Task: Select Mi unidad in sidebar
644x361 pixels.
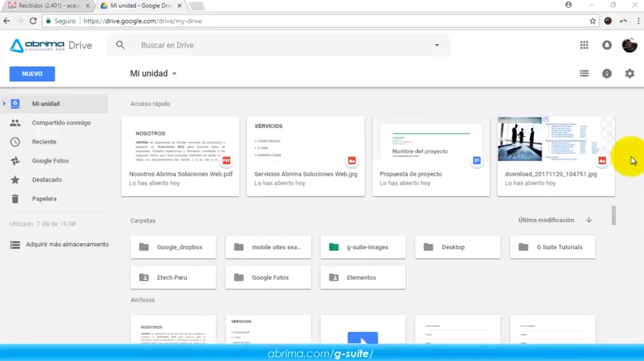Action: click(x=54, y=103)
